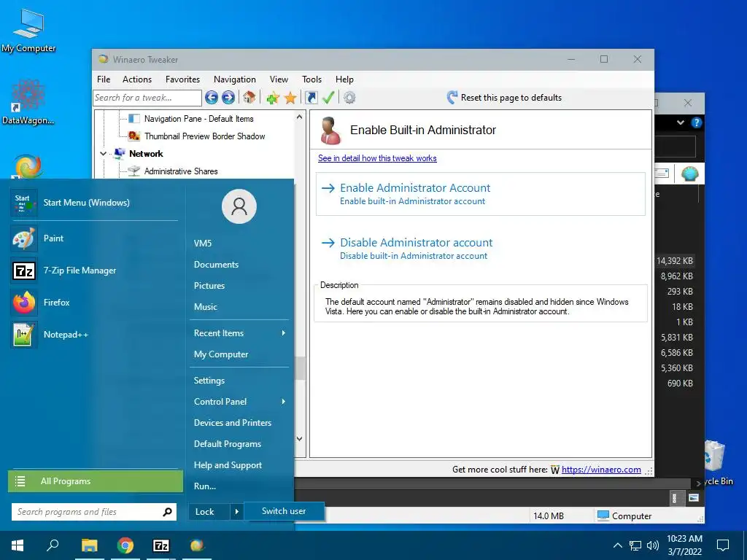The height and width of the screenshot is (560, 747).
Task: Open Winaero settings gear icon
Action: pos(349,98)
